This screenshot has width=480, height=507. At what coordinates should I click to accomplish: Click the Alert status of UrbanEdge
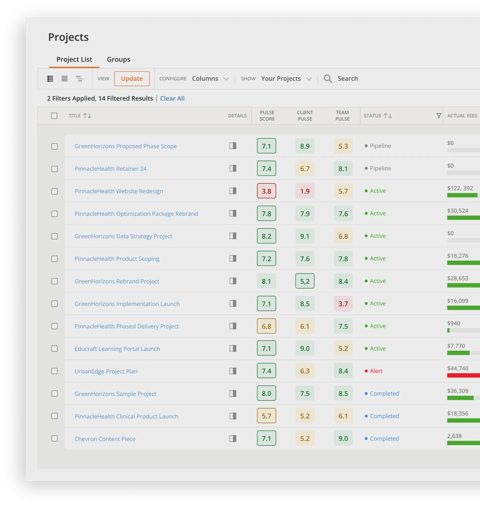point(373,371)
